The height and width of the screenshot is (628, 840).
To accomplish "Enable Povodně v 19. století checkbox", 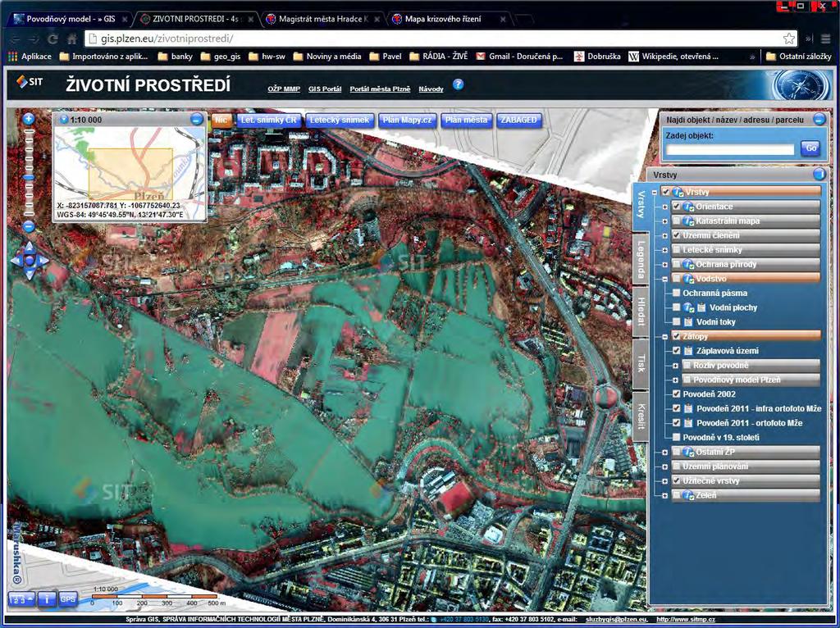I will [x=677, y=437].
